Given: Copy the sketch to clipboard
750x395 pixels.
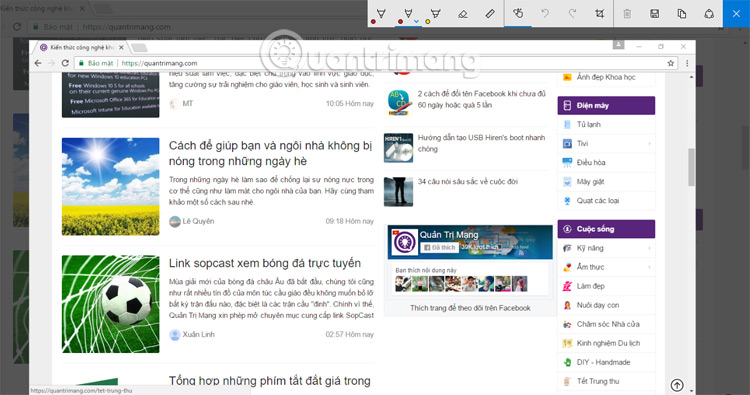Looking at the screenshot, I should [682, 13].
